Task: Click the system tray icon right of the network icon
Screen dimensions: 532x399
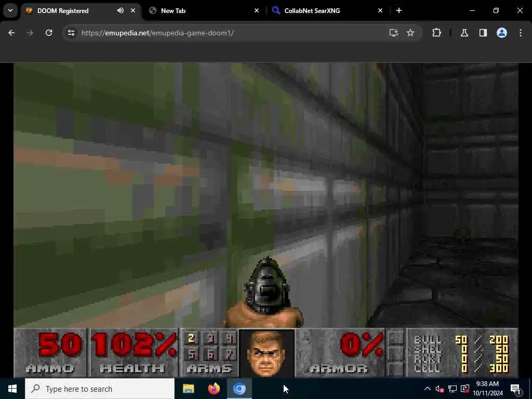Action: [465, 389]
